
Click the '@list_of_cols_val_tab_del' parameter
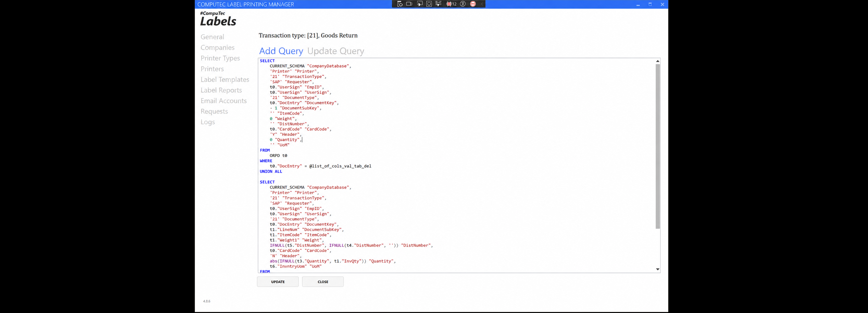(x=340, y=166)
